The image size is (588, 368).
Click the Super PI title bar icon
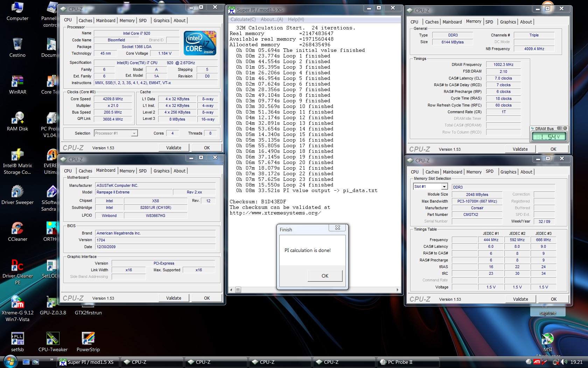pyautogui.click(x=232, y=9)
